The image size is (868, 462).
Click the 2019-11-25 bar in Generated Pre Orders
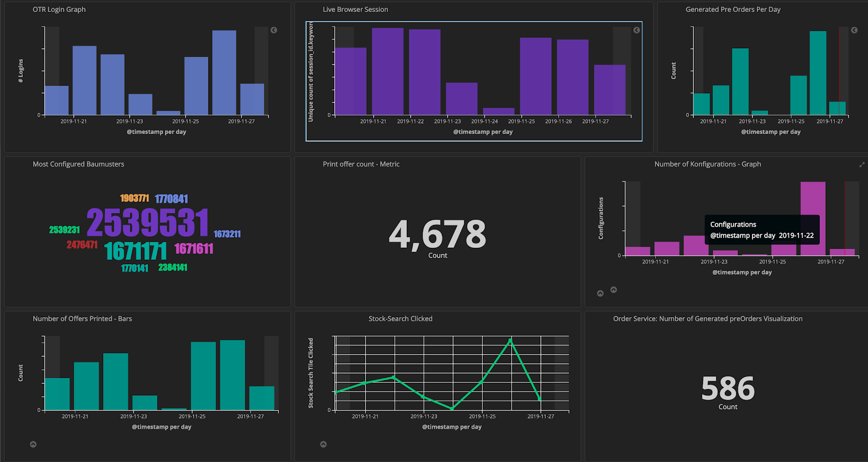coord(799,95)
